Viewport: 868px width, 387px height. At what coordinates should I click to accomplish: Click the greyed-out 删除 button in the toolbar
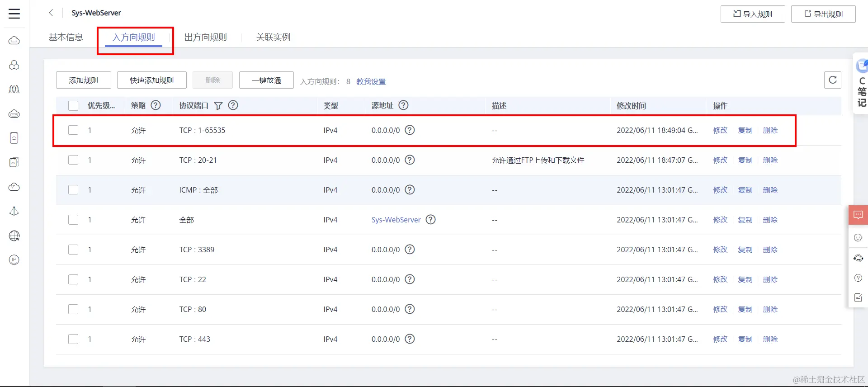[x=212, y=80]
